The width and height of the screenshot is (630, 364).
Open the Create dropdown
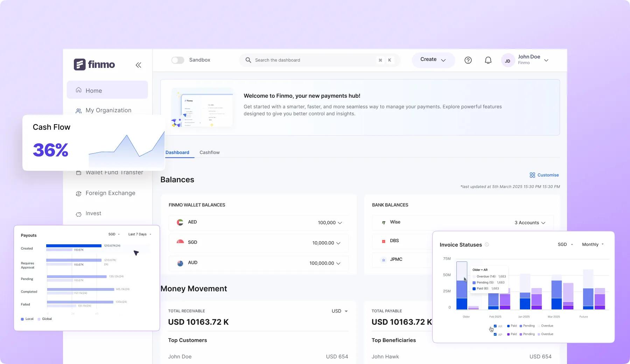(x=433, y=60)
